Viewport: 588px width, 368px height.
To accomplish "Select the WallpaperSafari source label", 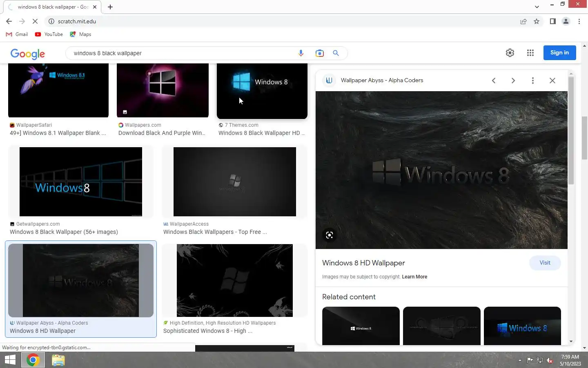I will click(x=34, y=125).
